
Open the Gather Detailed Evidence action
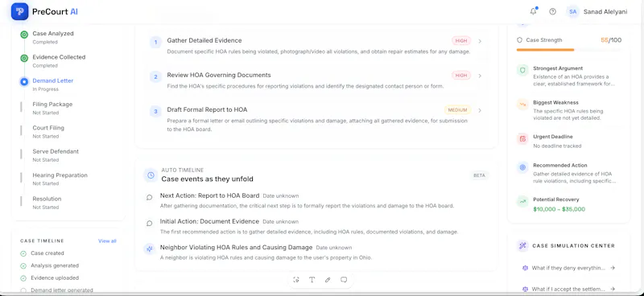click(316, 46)
